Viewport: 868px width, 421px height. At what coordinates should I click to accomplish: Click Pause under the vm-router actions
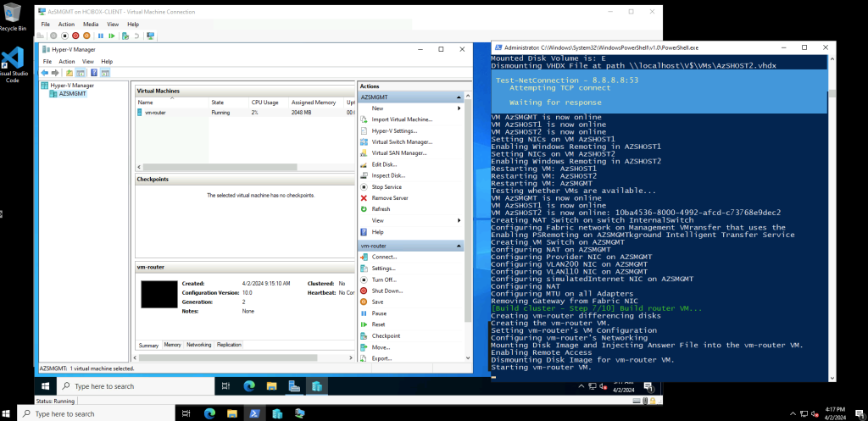coord(379,313)
